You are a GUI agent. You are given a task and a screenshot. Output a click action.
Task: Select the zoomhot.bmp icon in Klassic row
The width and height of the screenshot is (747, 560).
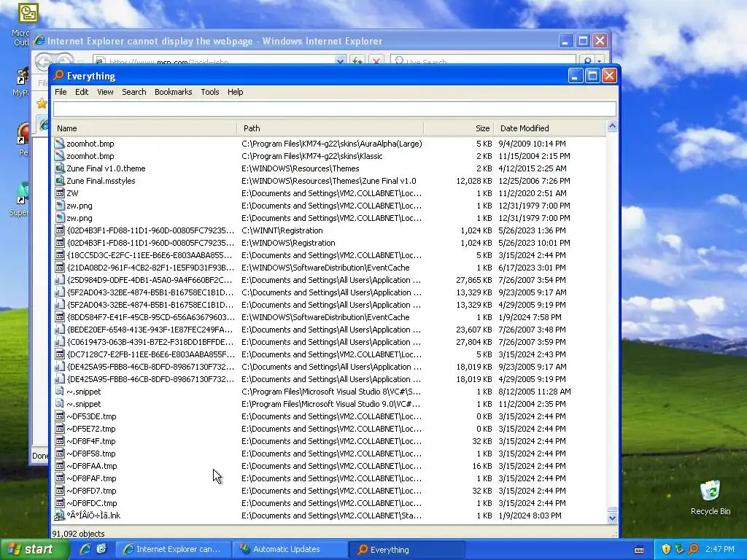(60, 156)
